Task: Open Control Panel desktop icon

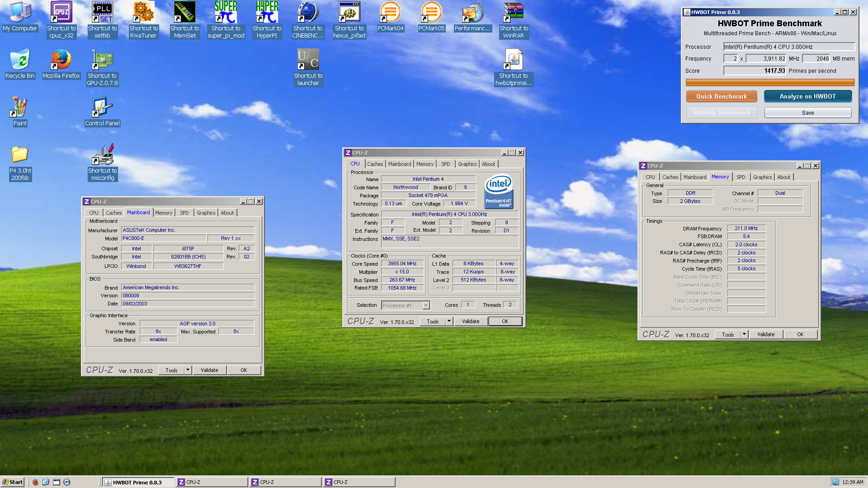Action: (102, 112)
